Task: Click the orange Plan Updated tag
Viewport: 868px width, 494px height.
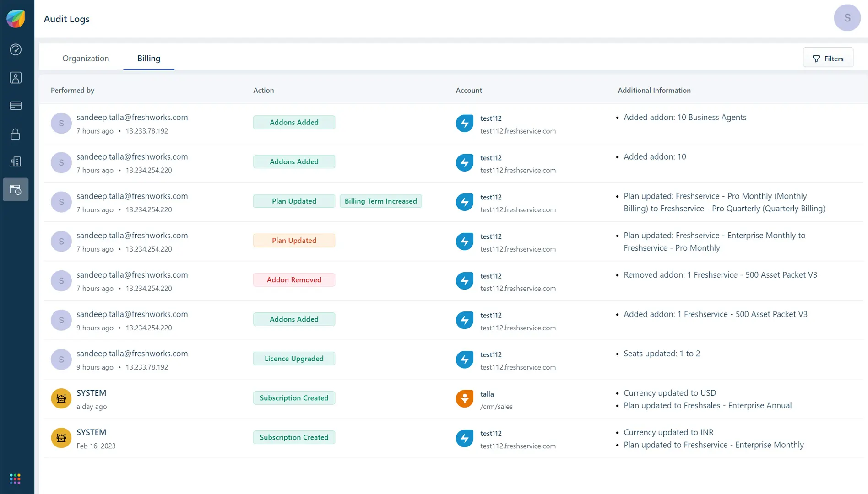Action: point(294,240)
